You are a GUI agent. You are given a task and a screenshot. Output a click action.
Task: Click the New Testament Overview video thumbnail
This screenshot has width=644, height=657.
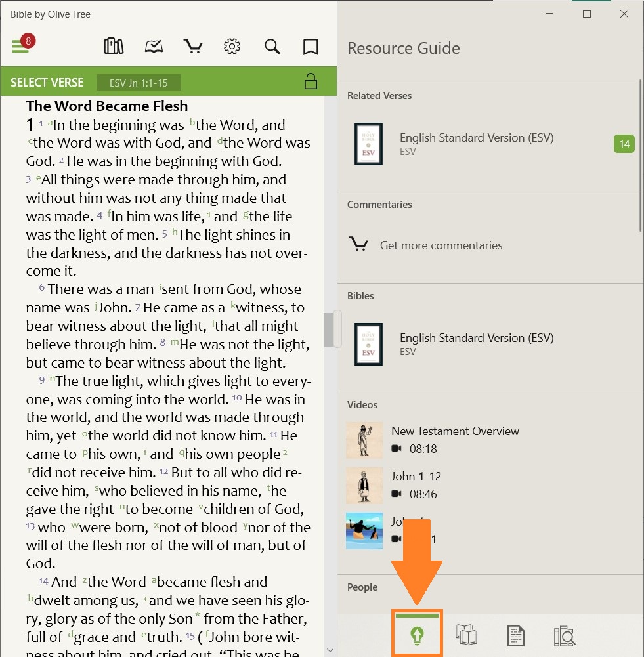point(364,440)
